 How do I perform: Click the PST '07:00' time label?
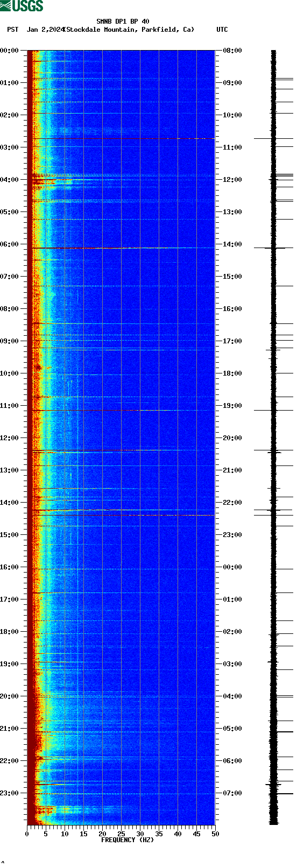click(10, 277)
